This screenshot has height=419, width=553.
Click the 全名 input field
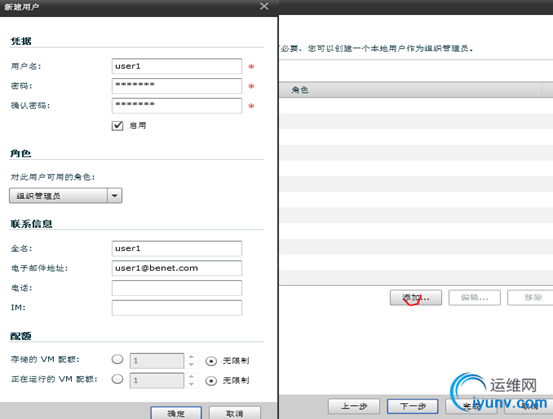pyautogui.click(x=177, y=249)
